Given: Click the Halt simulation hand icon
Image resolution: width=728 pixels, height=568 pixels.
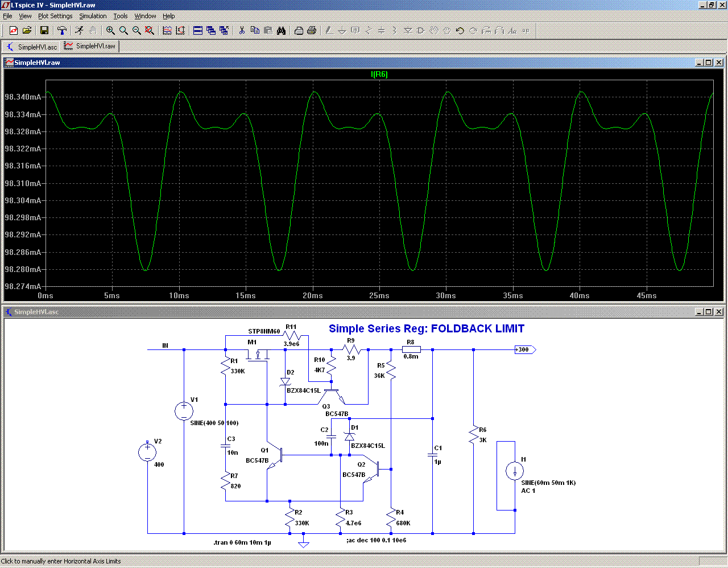Looking at the screenshot, I should pyautogui.click(x=92, y=30).
